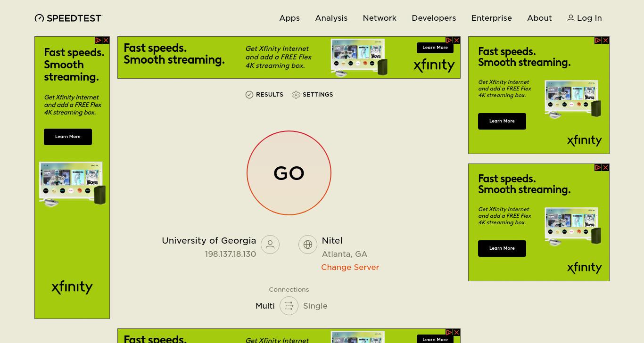Click the IP address 198.137.18.130
Image resolution: width=644 pixels, height=343 pixels.
pyautogui.click(x=231, y=254)
